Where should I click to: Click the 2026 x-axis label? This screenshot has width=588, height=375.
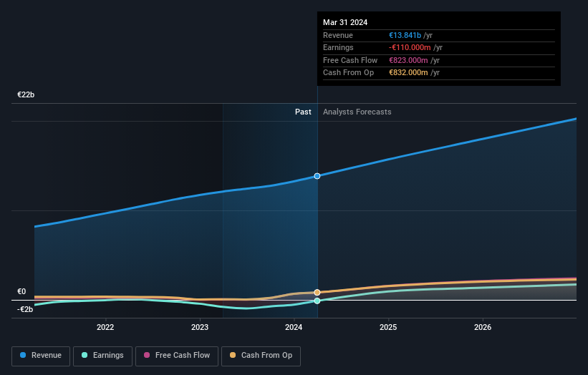click(483, 327)
